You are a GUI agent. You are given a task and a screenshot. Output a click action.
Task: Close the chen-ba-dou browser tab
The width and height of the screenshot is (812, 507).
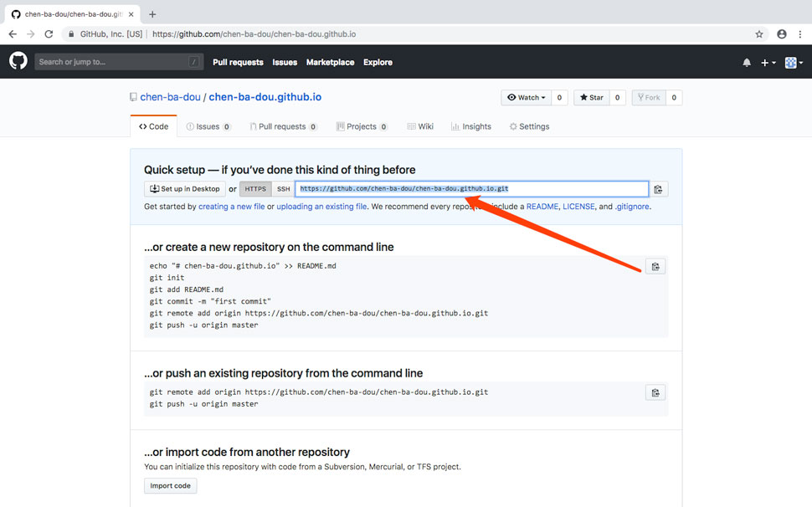[x=131, y=14]
